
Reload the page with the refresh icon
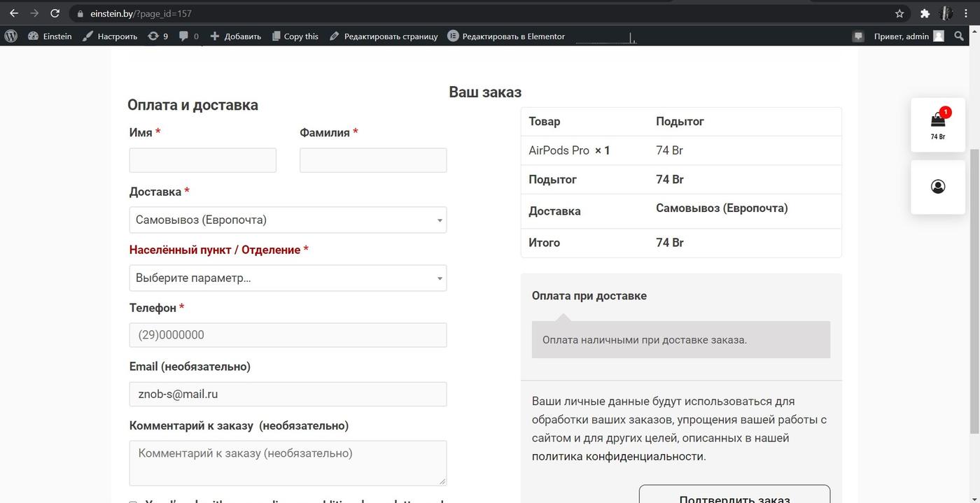(x=55, y=13)
